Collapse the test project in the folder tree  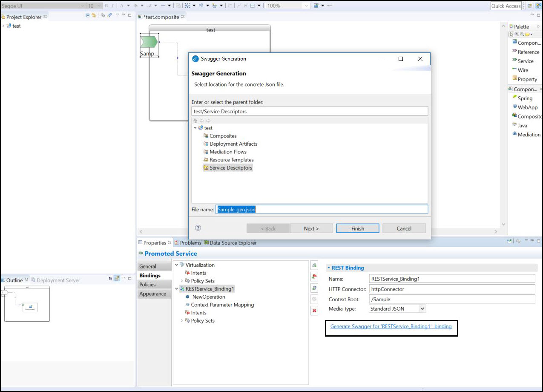(195, 128)
